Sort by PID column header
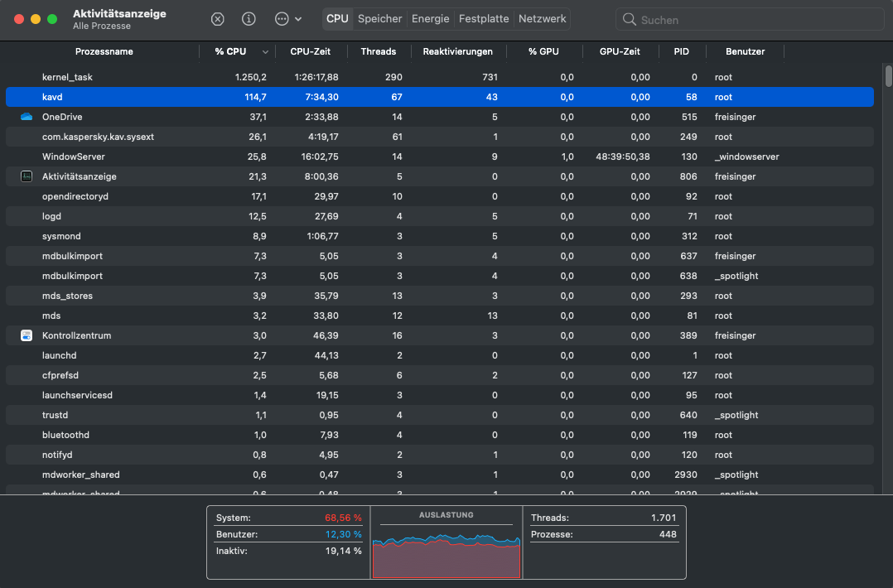 [x=681, y=51]
